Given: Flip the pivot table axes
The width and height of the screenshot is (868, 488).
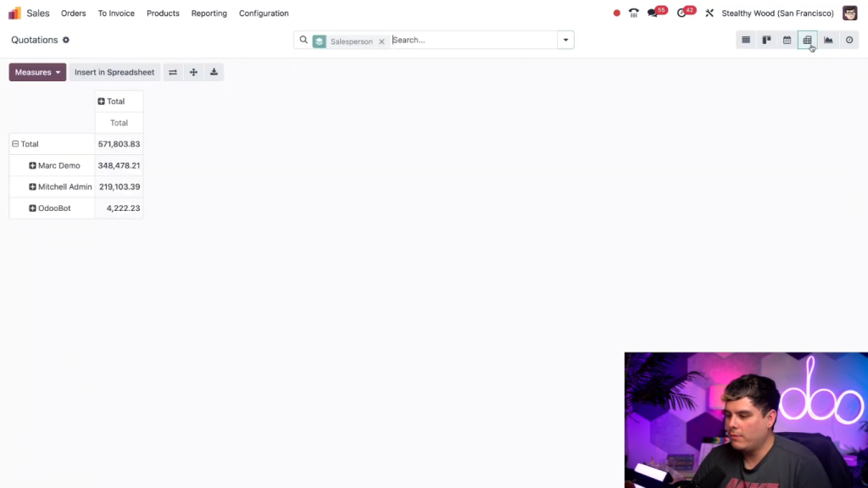Looking at the screenshot, I should click(173, 73).
